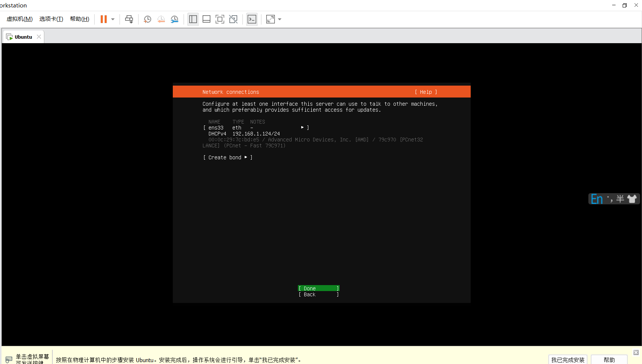Open the console view
This screenshot has width=642, height=364.
[x=252, y=19]
